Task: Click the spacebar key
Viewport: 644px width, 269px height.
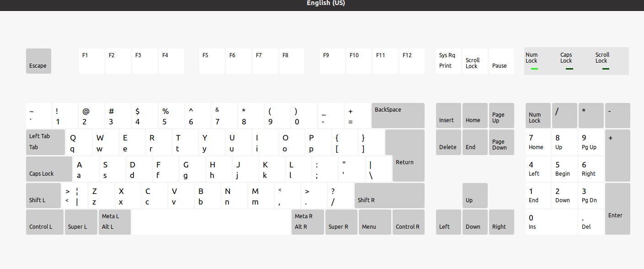Action: click(x=211, y=222)
